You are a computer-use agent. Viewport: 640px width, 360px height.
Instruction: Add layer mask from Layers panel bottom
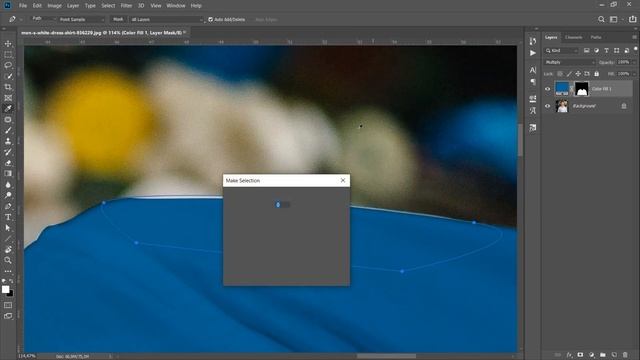(580, 355)
